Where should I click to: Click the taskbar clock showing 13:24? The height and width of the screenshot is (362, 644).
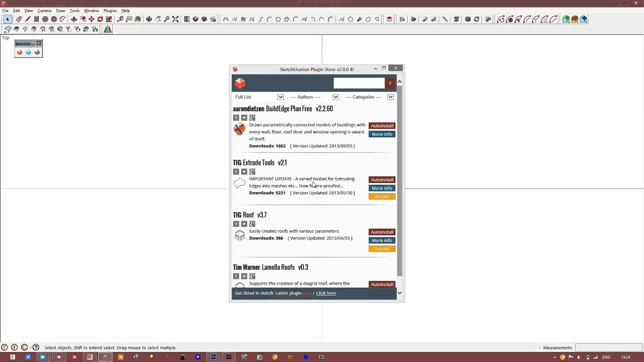coord(626,357)
